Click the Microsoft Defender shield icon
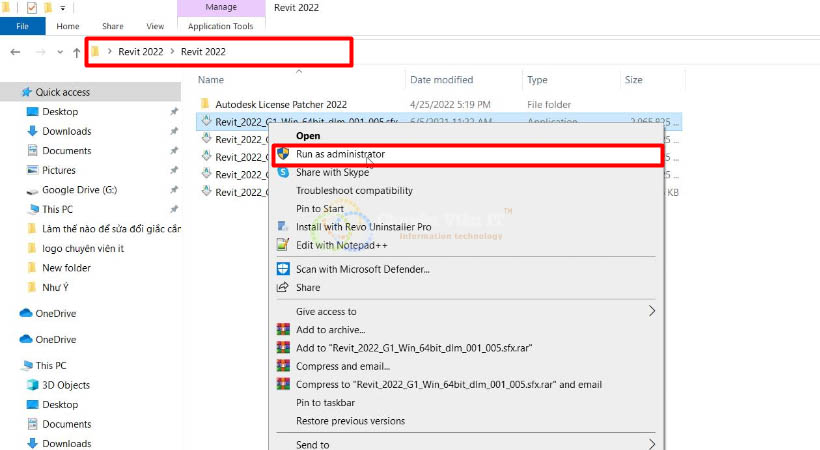The height and width of the screenshot is (450, 820). tap(283, 269)
